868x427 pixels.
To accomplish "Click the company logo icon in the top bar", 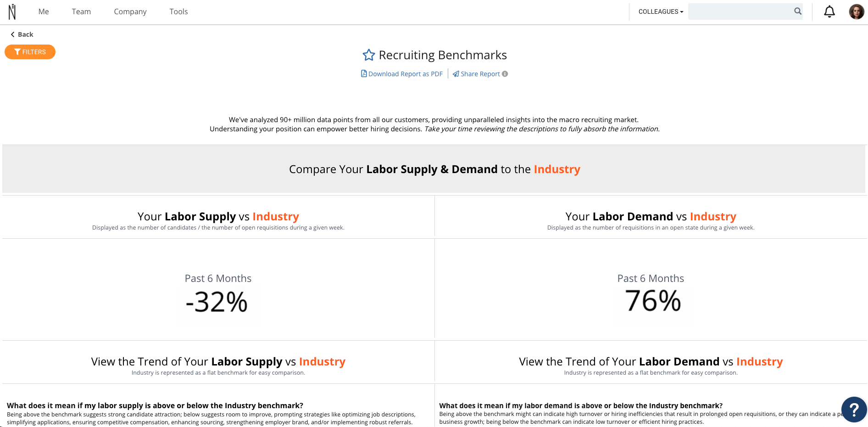I will coord(12,12).
